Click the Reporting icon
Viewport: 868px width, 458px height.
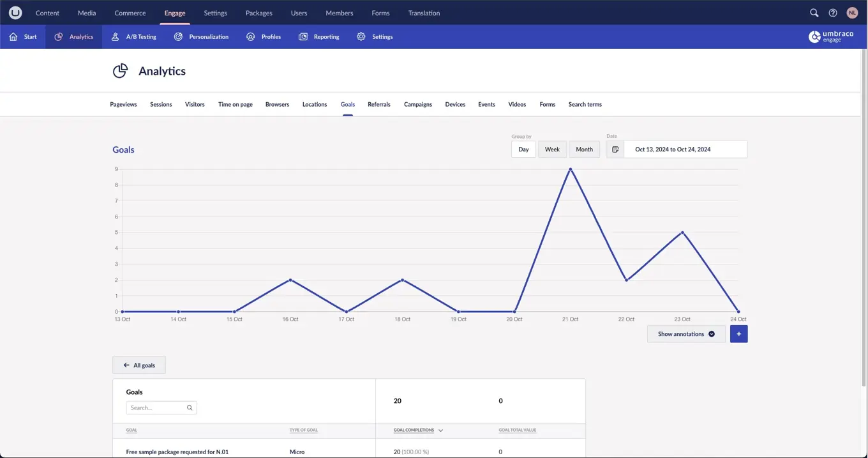click(x=303, y=37)
